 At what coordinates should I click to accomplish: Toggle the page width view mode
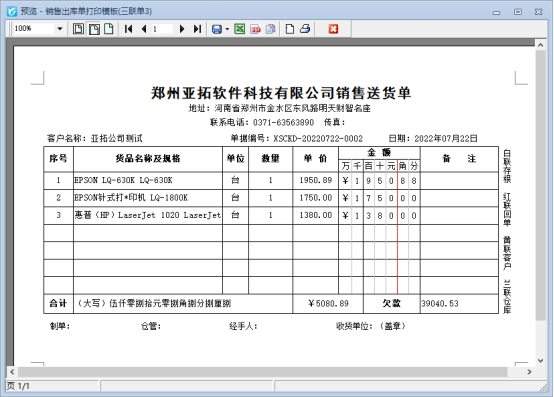[x=94, y=29]
